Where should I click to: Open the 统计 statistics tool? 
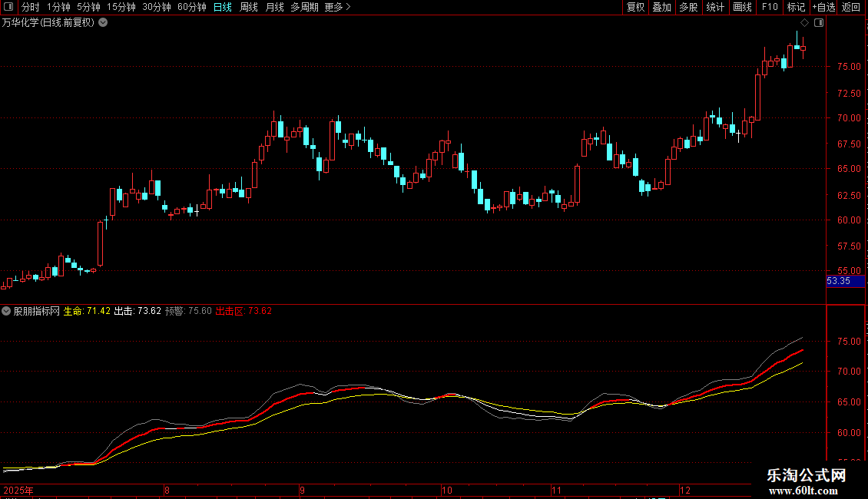pyautogui.click(x=715, y=7)
